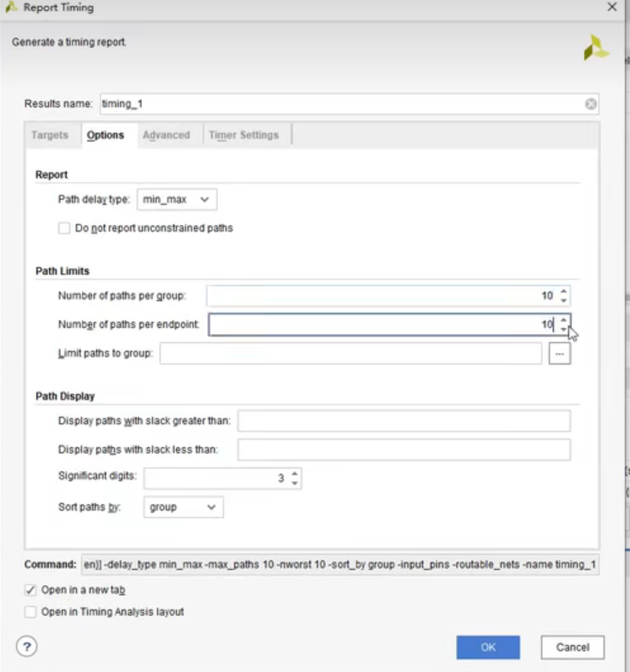Increase significant digits value
Image resolution: width=630 pixels, height=672 pixels.
tap(294, 474)
